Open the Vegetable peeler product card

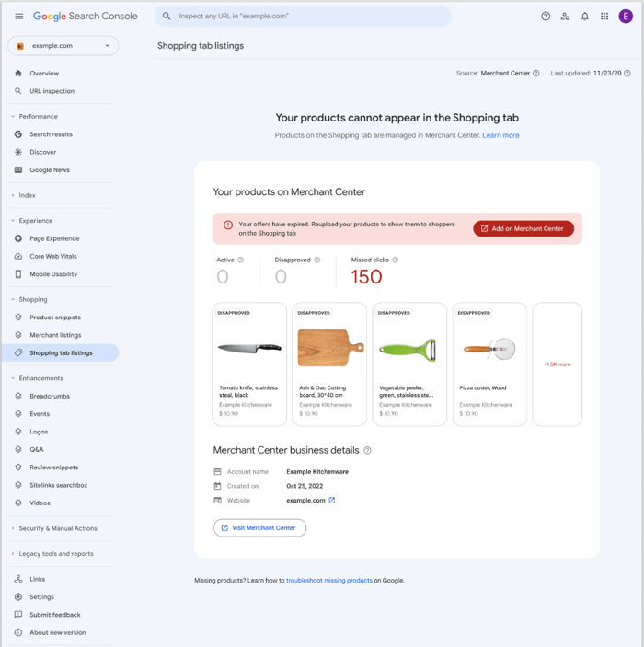[x=409, y=364]
